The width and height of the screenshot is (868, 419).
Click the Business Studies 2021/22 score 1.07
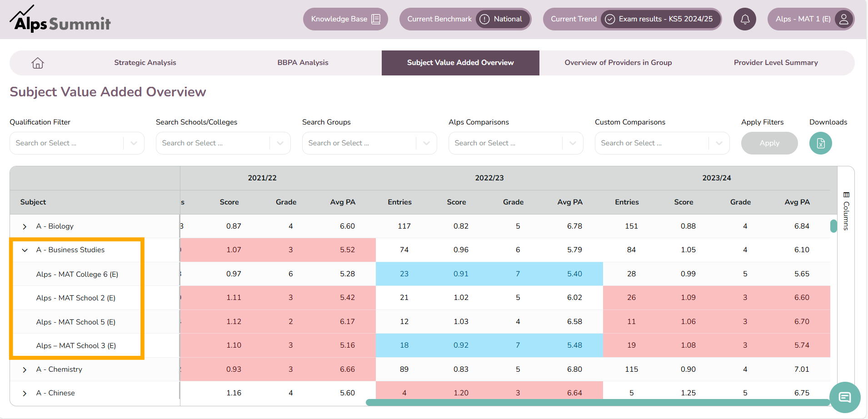[234, 250]
